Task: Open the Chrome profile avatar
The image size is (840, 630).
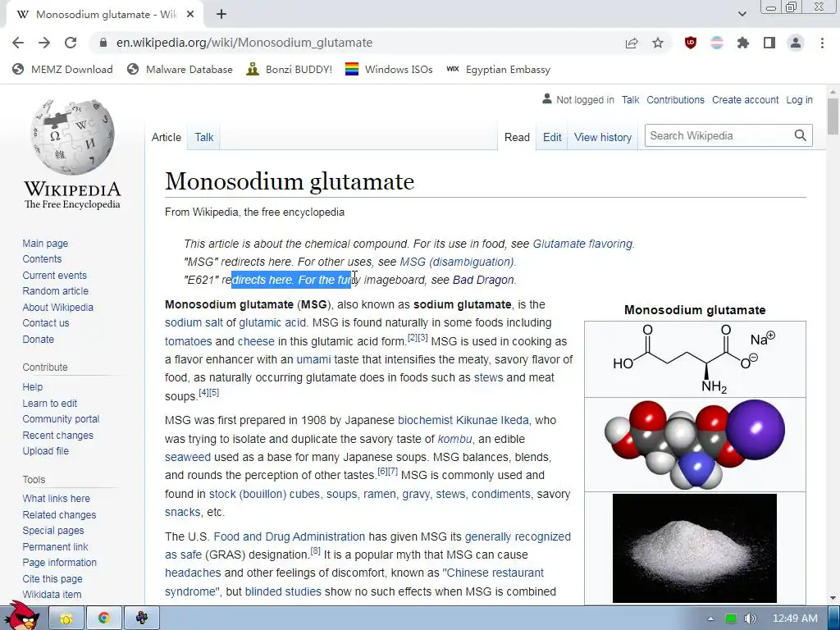Action: click(x=796, y=43)
